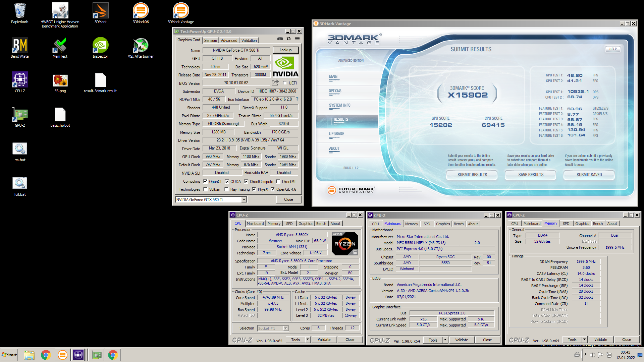Toggle the Vulkan checkbox
Viewport: 644px width, 362px height.
[x=205, y=189]
